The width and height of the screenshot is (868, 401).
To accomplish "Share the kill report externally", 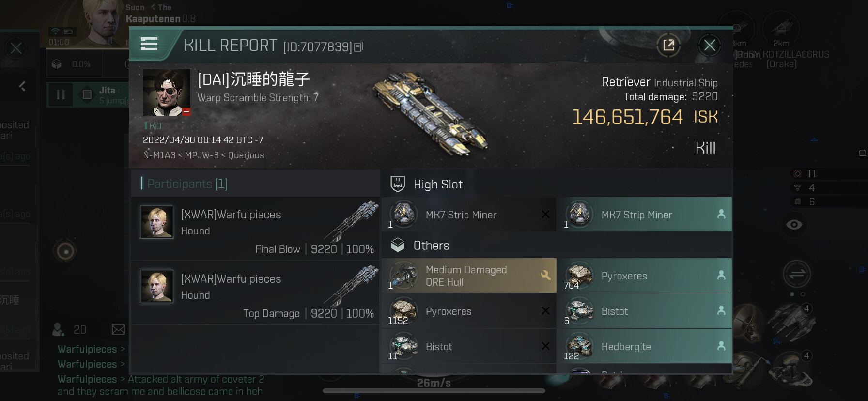I will (668, 46).
